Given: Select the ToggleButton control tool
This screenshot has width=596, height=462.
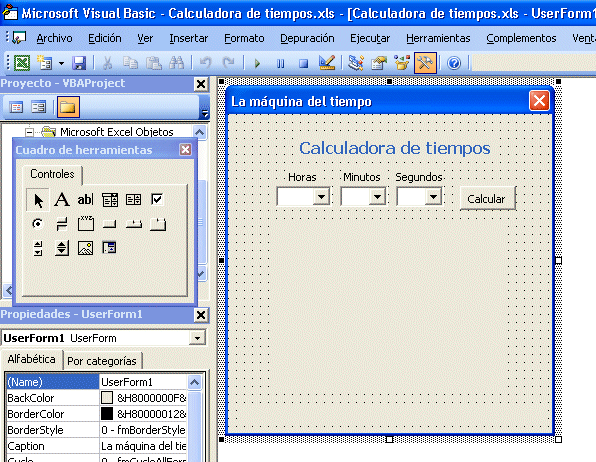Looking at the screenshot, I should coord(62,224).
